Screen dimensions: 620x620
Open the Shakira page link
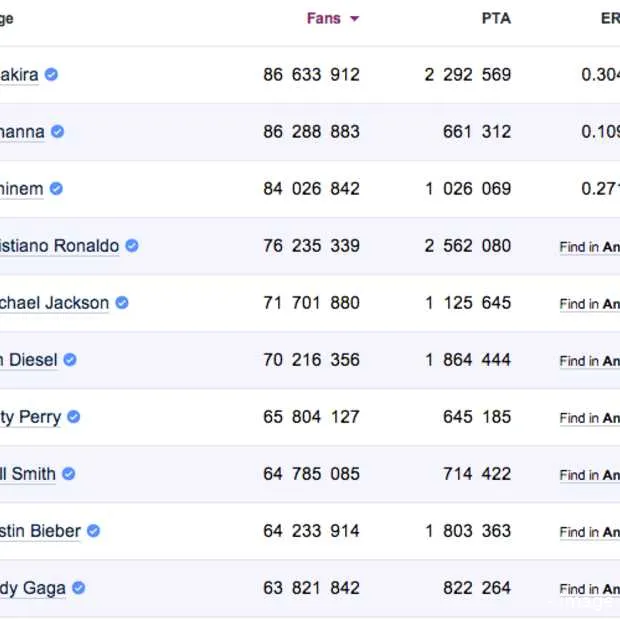pos(19,75)
